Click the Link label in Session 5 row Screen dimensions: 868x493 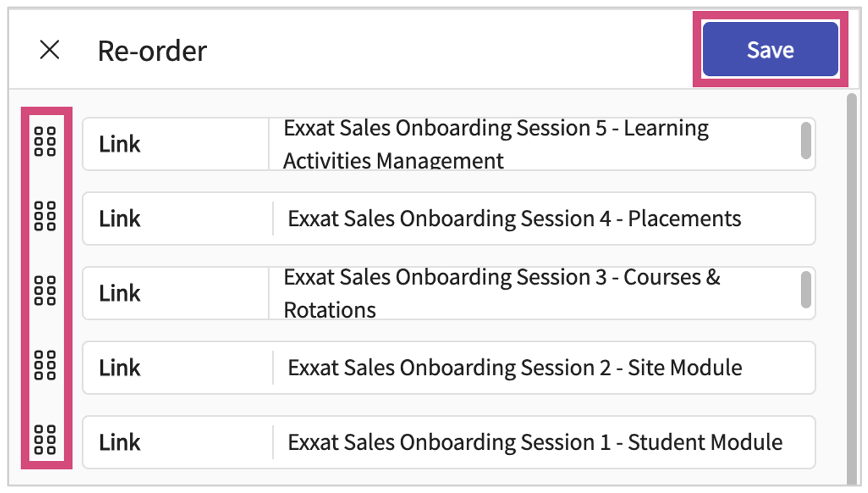coord(120,144)
